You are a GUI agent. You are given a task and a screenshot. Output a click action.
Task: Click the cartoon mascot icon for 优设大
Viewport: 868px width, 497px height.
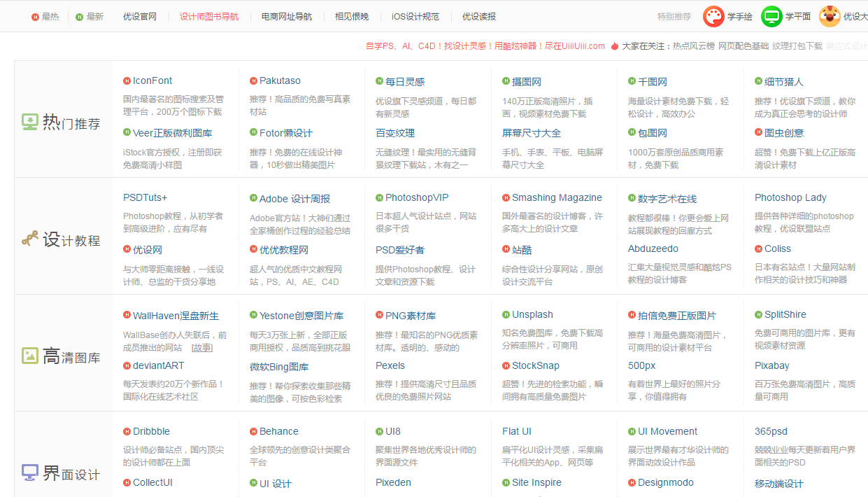tap(830, 16)
